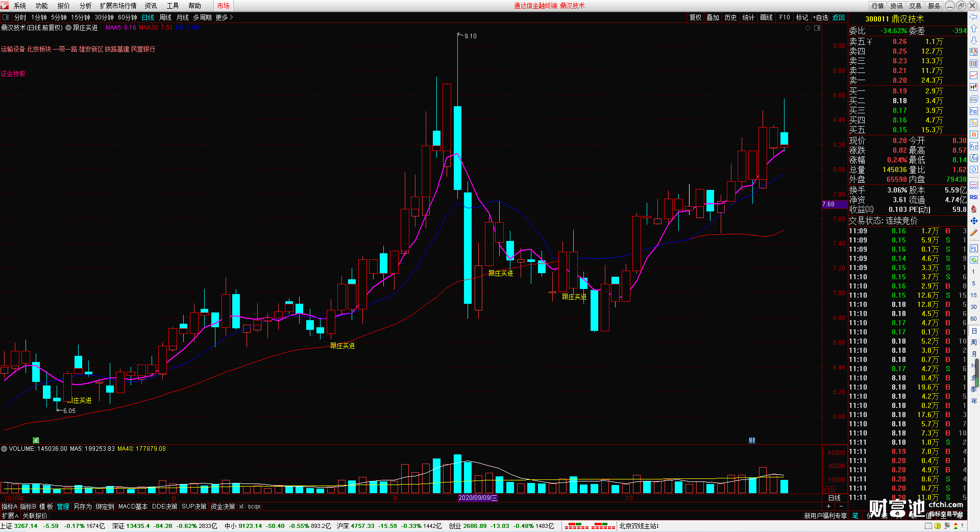The image size is (980, 532).
Task: Select the 30-minute period in sidebar
Action: click(973, 307)
